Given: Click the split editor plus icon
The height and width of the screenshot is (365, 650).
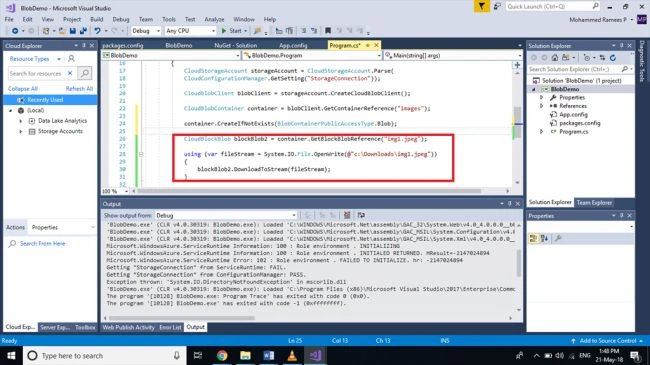Looking at the screenshot, I should [517, 65].
